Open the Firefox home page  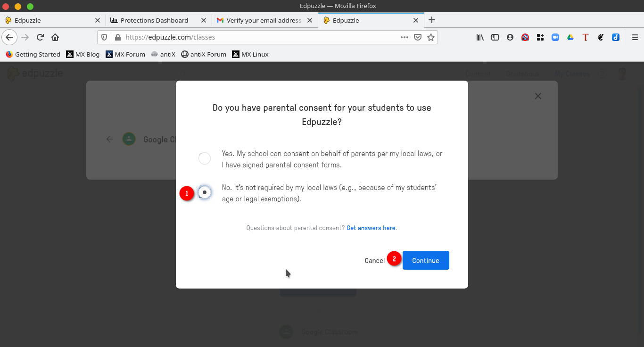55,37
